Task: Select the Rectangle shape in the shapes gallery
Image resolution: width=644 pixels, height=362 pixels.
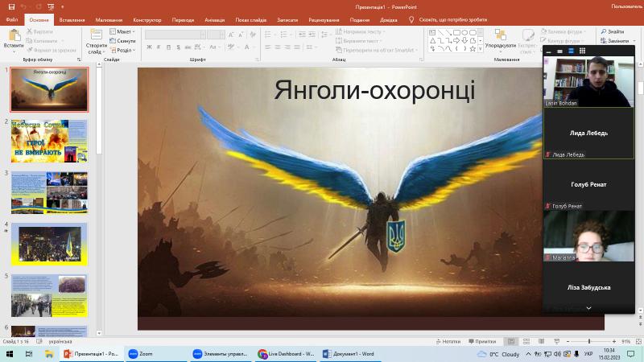Action: [x=456, y=32]
